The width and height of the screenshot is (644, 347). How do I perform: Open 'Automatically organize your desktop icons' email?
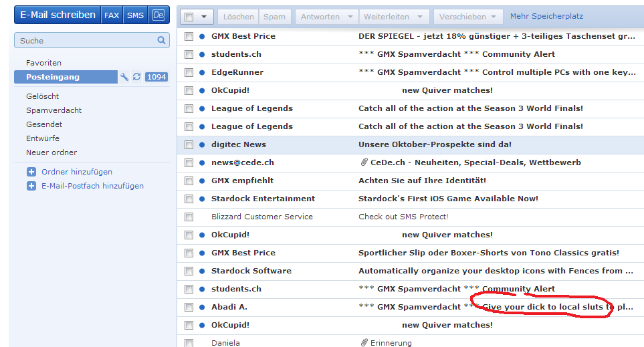coord(496,271)
